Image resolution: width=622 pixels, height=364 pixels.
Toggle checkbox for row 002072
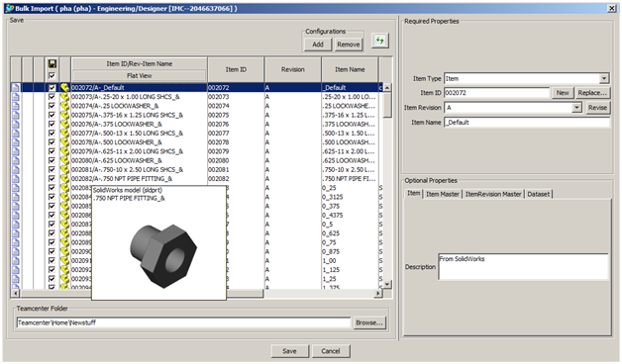[x=52, y=87]
